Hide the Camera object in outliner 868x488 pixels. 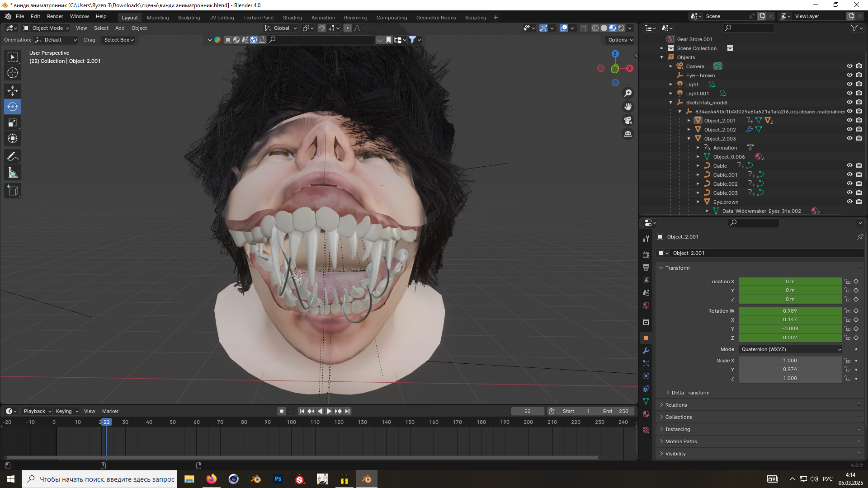(x=849, y=66)
